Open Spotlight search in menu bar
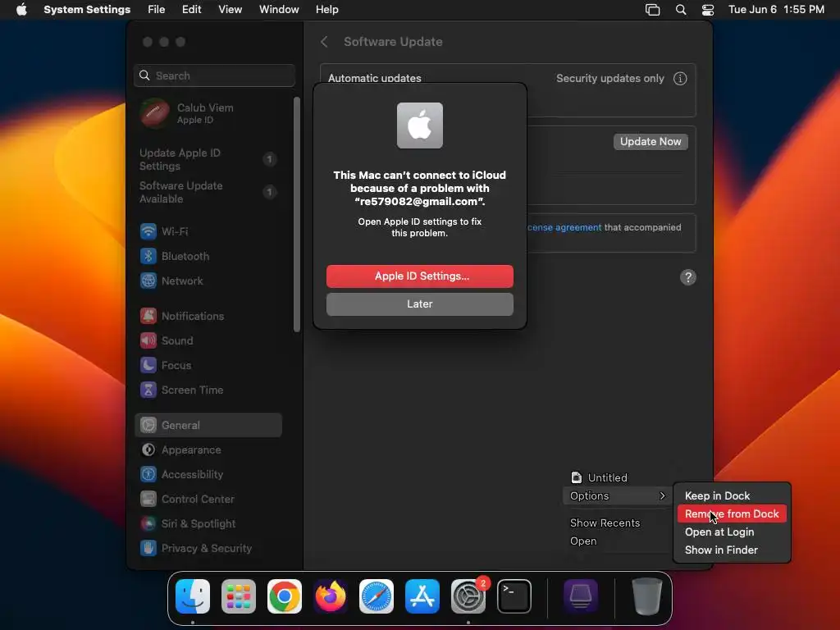Image resolution: width=840 pixels, height=630 pixels. coord(681,10)
